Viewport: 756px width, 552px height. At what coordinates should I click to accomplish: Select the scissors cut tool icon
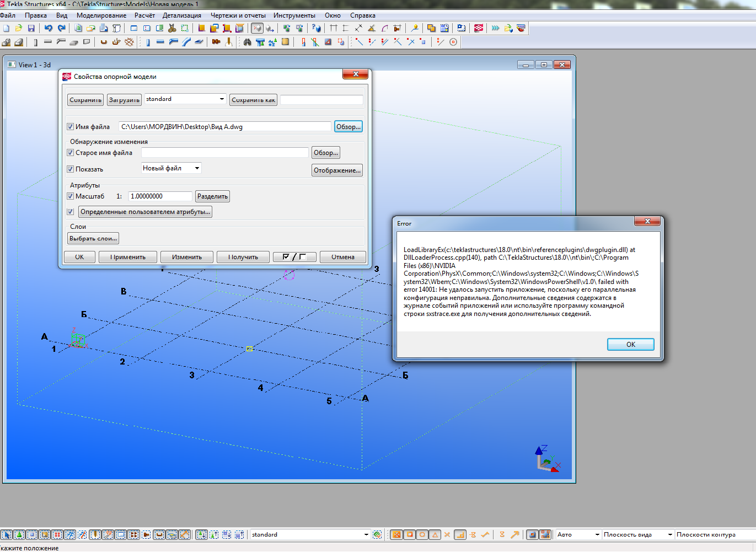point(172,28)
